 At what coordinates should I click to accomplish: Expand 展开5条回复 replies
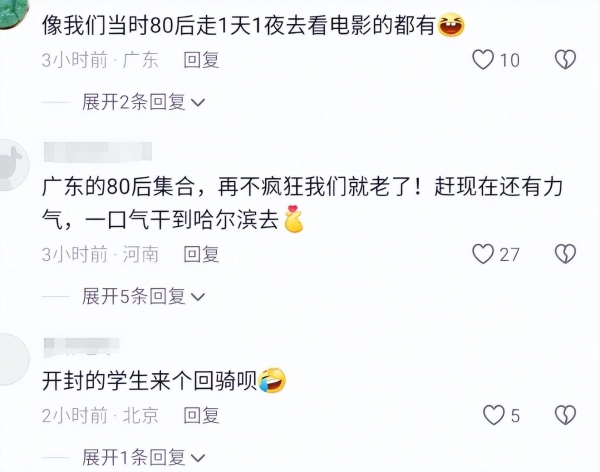(x=143, y=296)
